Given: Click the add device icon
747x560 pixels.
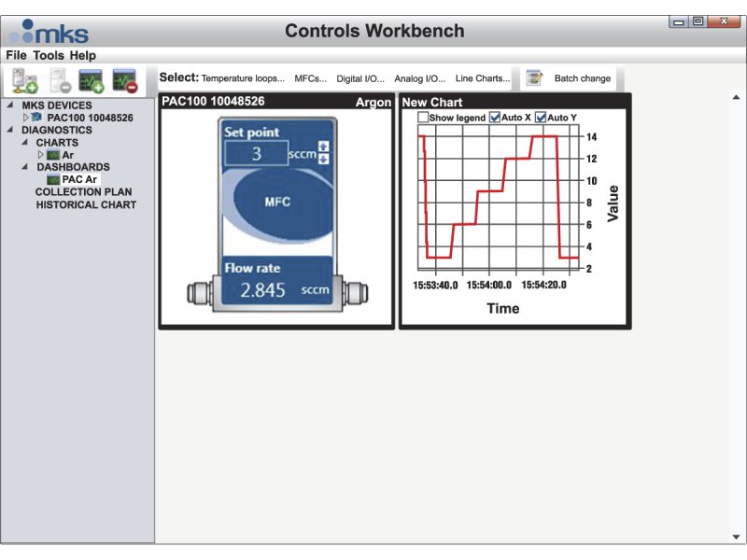Looking at the screenshot, I should click(24, 81).
